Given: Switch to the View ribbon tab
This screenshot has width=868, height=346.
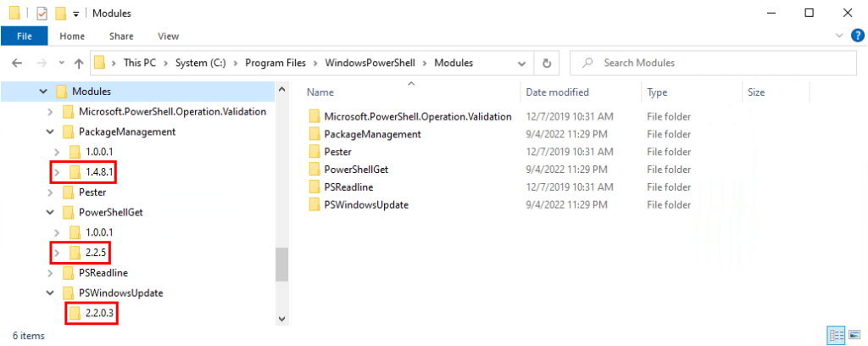Looking at the screenshot, I should point(169,36).
